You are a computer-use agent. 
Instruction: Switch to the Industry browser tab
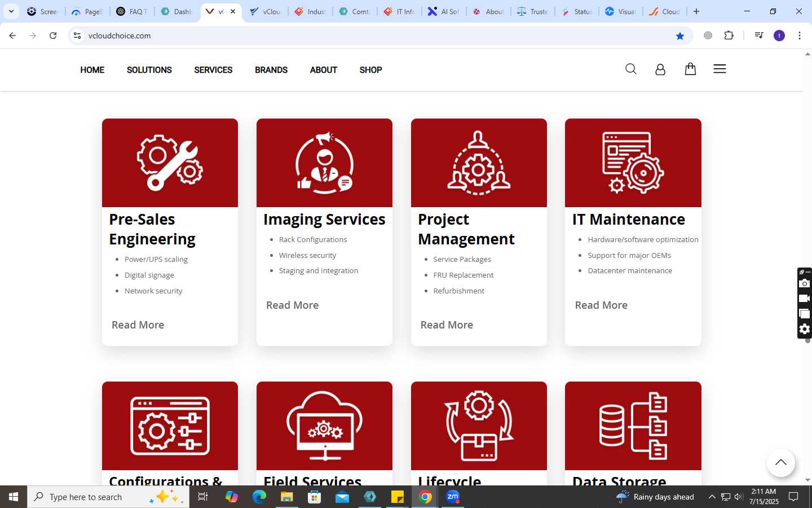coord(310,11)
